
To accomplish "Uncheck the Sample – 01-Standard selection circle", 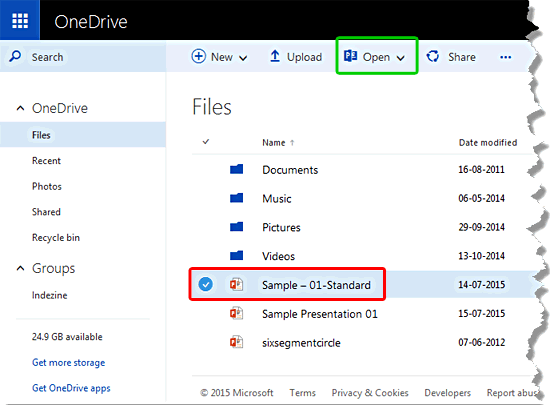I will click(x=206, y=284).
